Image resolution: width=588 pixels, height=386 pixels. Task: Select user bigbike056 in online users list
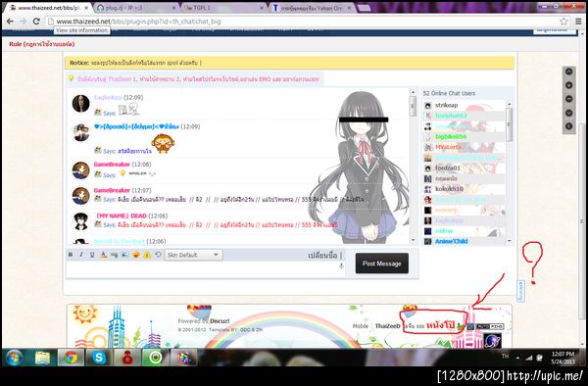tap(451, 136)
